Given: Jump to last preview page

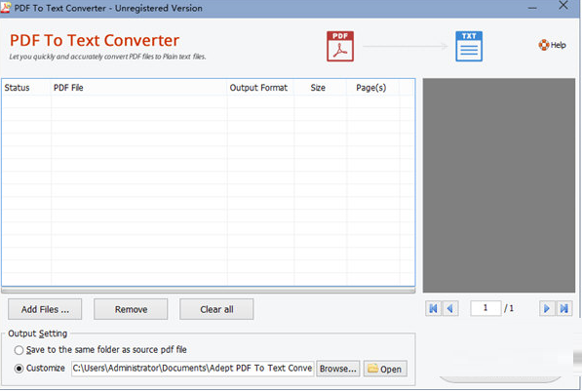Looking at the screenshot, I should tap(563, 308).
